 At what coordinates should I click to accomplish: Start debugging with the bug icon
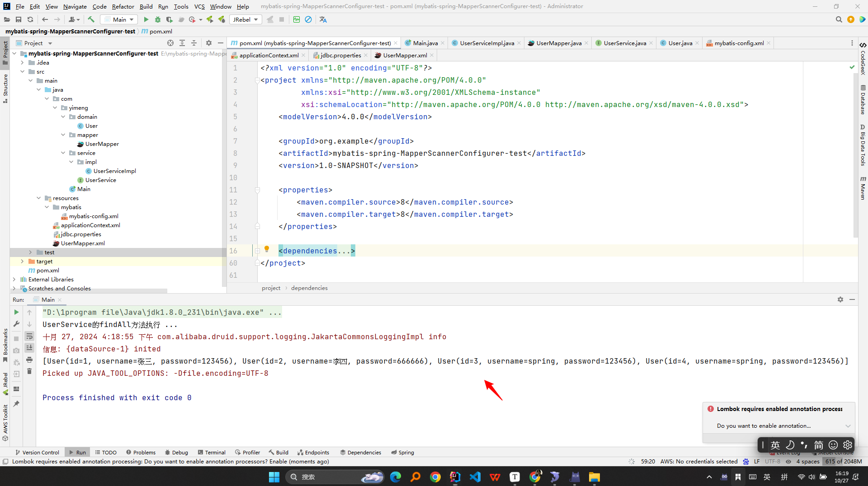158,19
